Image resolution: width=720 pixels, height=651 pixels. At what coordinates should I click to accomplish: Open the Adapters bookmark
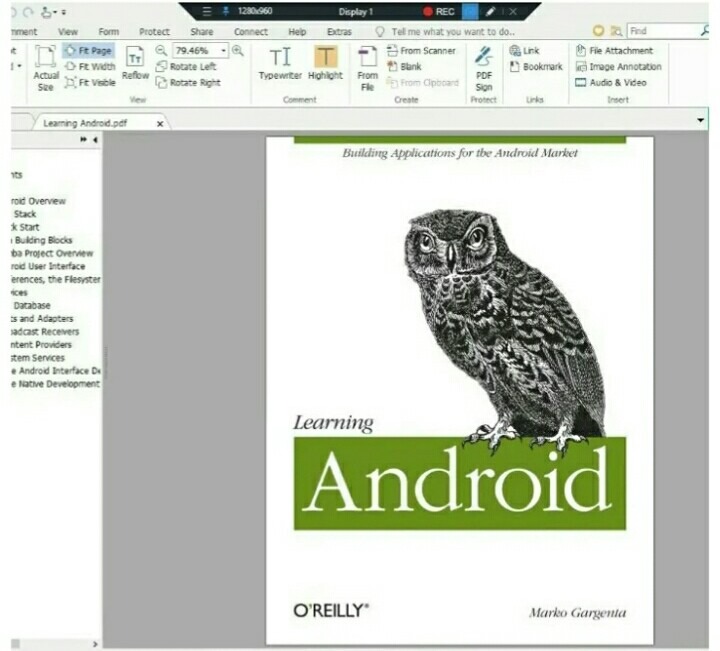(x=42, y=318)
